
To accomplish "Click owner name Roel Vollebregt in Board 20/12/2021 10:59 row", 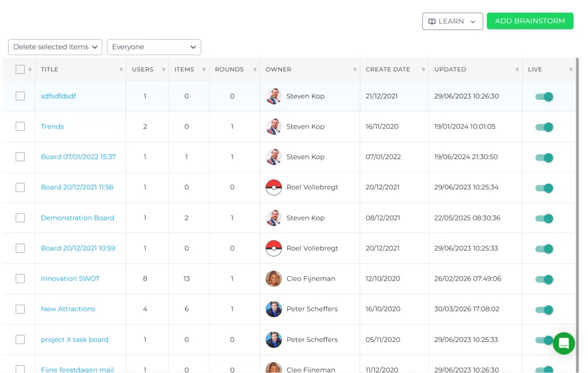I will coord(312,248).
